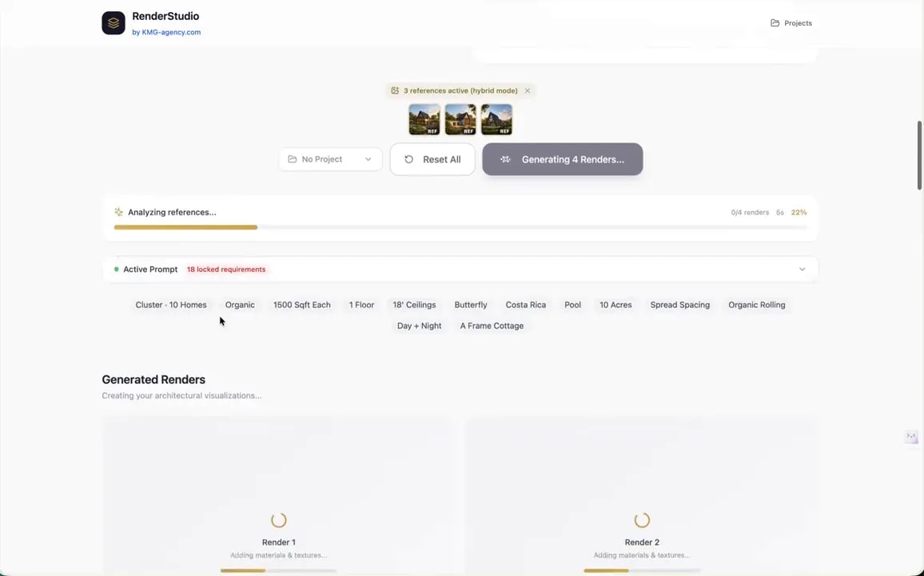Select the Pool tag
The height and width of the screenshot is (576, 924).
tap(573, 305)
